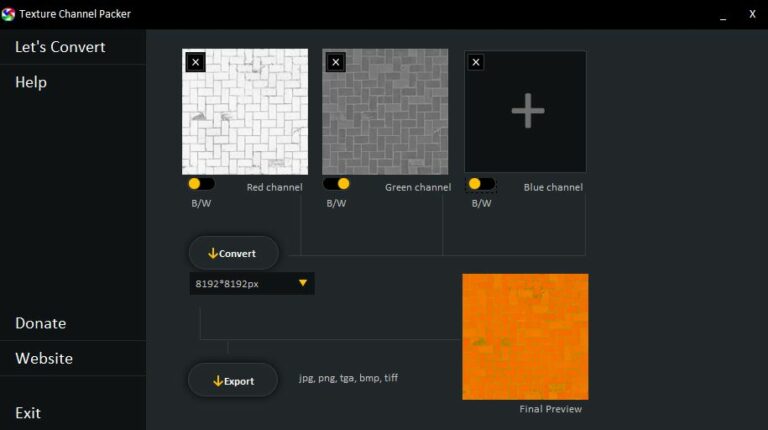The width and height of the screenshot is (768, 430).
Task: Click the Convert button
Action: tap(234, 253)
